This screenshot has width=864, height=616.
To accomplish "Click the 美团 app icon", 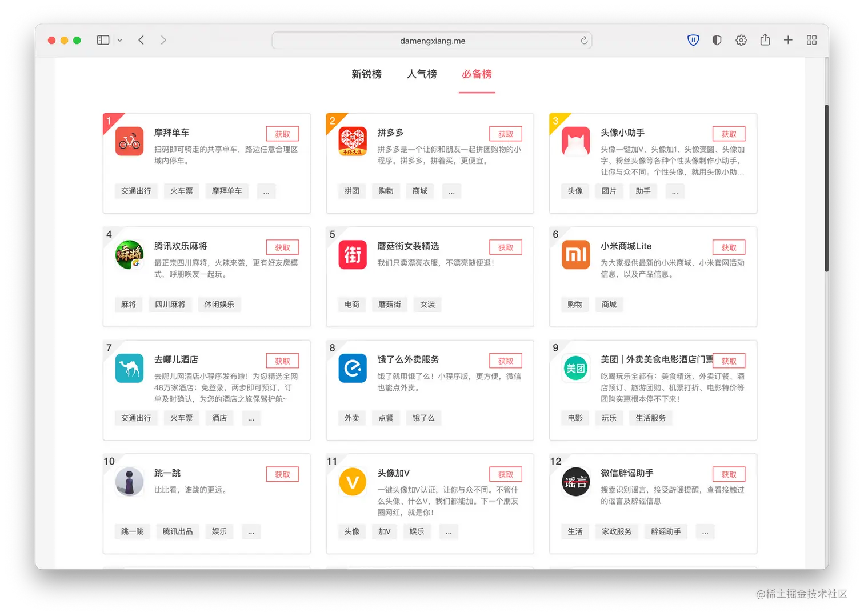I will [575, 368].
